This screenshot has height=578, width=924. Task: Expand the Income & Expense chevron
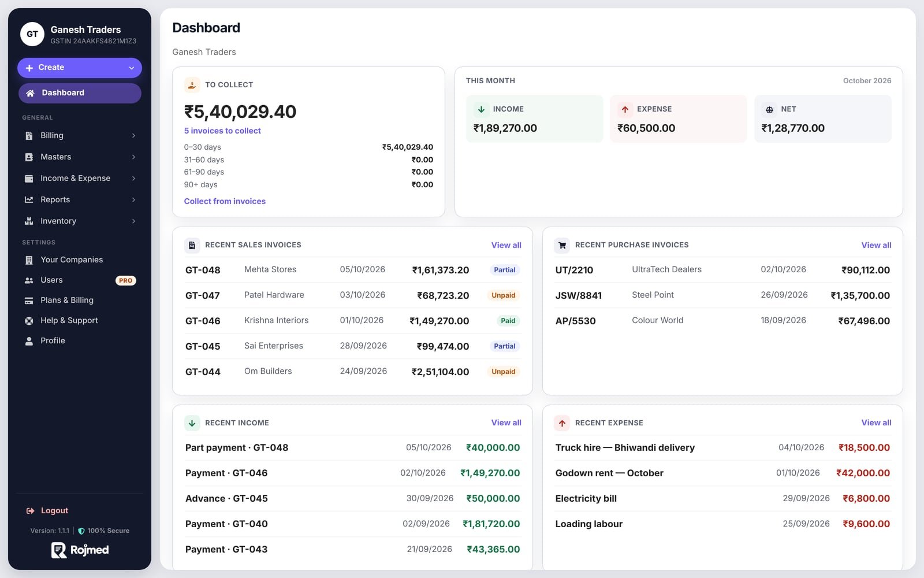pyautogui.click(x=133, y=179)
